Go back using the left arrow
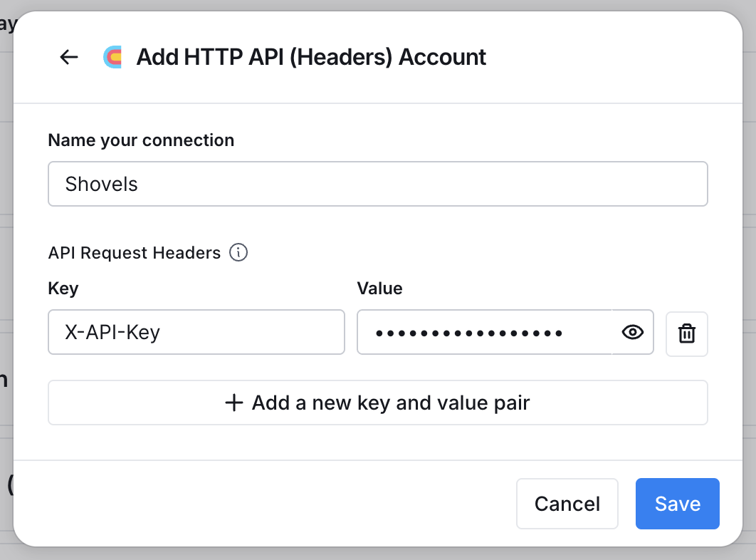 [x=69, y=57]
